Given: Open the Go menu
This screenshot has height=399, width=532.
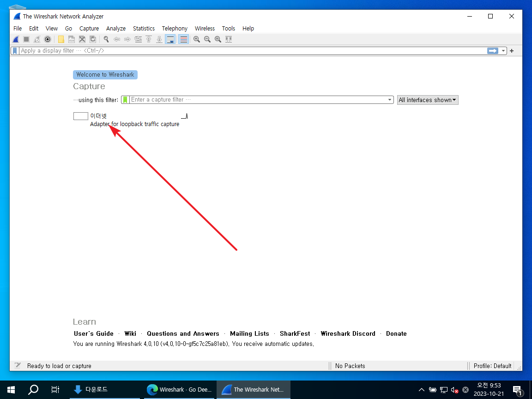Looking at the screenshot, I should click(x=68, y=29).
